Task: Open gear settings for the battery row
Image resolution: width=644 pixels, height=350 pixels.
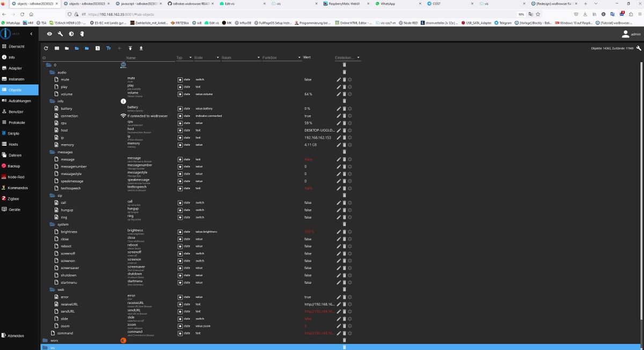Action: pyautogui.click(x=349, y=108)
